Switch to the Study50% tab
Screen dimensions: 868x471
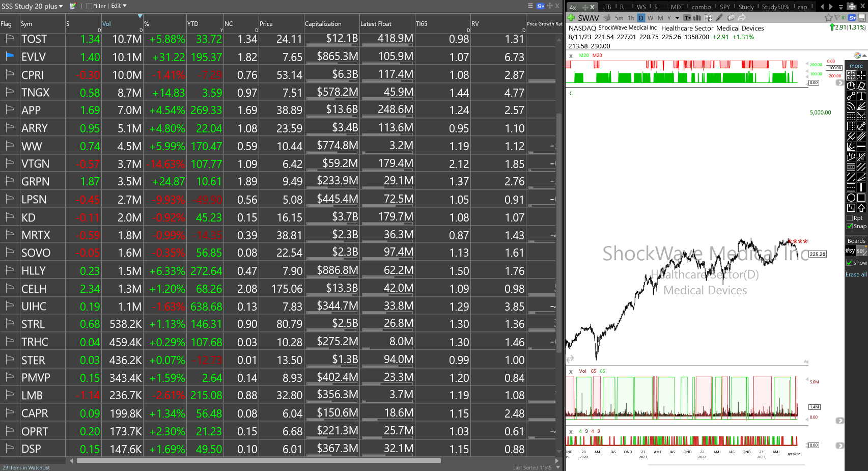776,7
